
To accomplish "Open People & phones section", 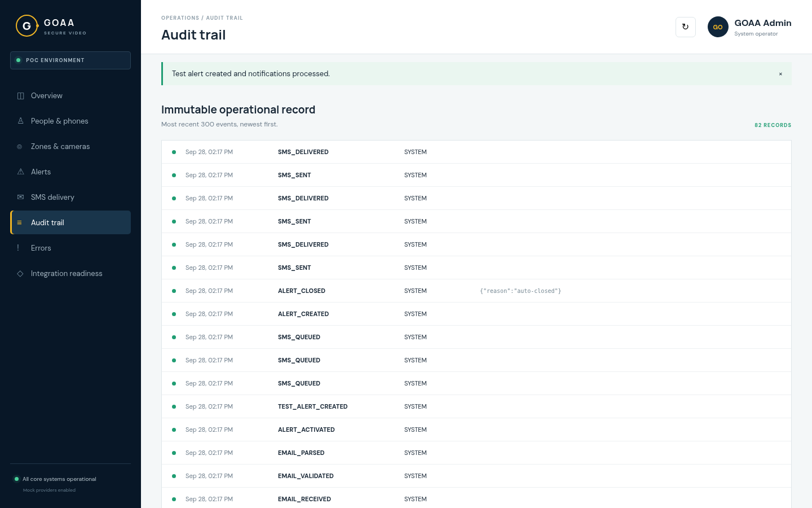I will coord(70,121).
